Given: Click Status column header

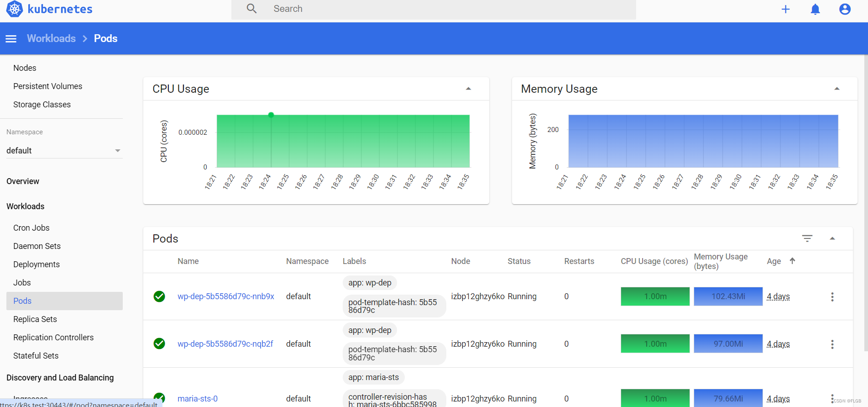Looking at the screenshot, I should [x=519, y=261].
